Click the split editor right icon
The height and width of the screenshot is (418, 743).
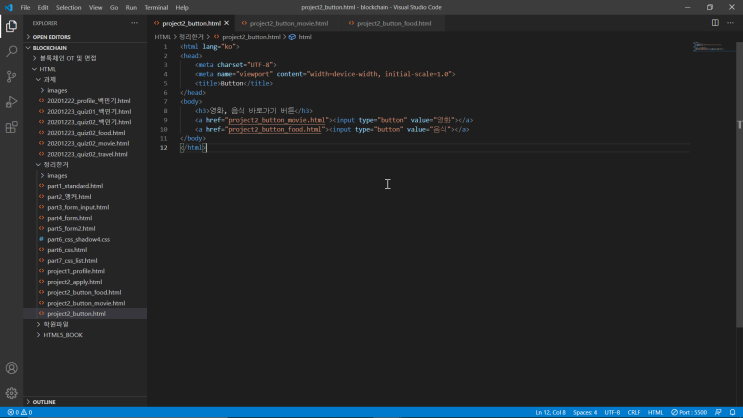[x=715, y=23]
